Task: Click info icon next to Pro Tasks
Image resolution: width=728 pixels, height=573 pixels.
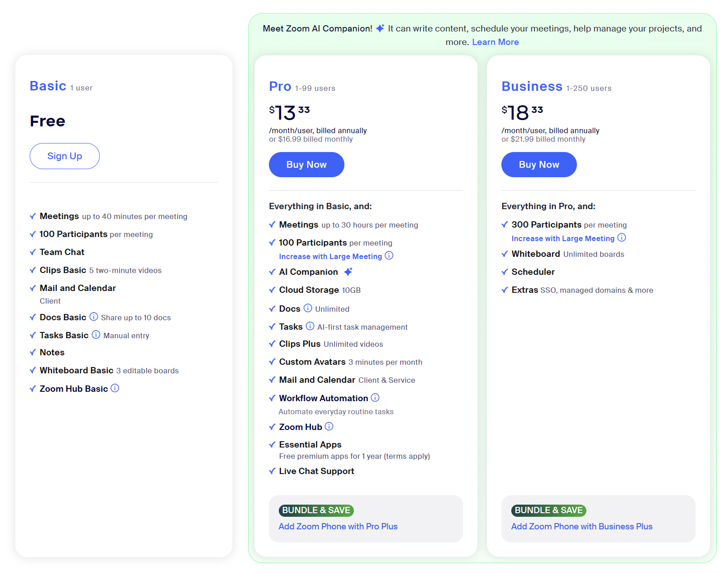Action: point(310,326)
